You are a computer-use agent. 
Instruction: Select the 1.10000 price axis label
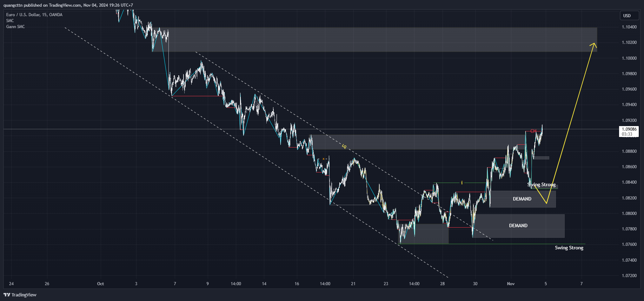click(629, 58)
